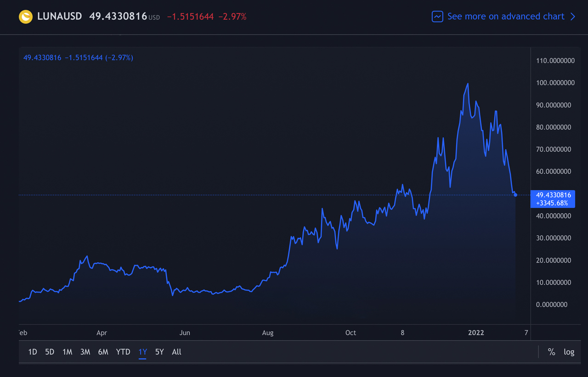588x377 pixels.
Task: Click the LUNAUSD ticker symbol
Action: pyautogui.click(x=61, y=17)
